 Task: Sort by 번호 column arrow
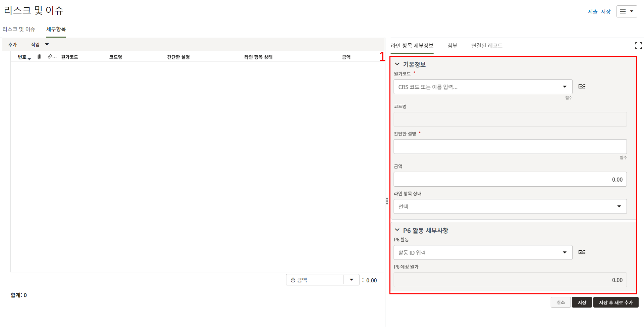click(x=30, y=59)
